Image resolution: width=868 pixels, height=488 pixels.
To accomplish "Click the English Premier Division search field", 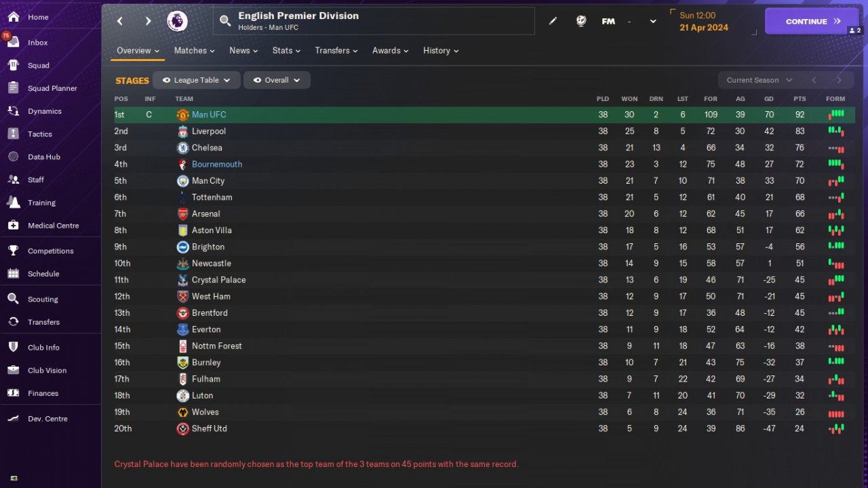I will pos(373,21).
